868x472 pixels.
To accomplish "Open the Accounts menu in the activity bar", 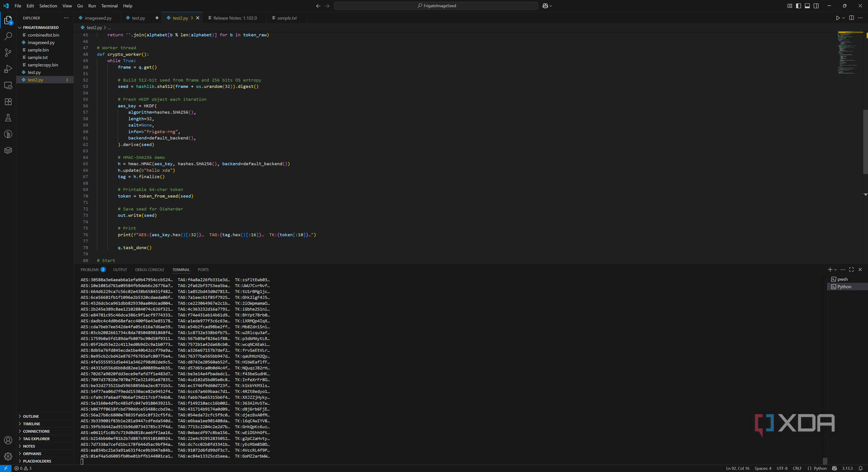I will click(8, 440).
